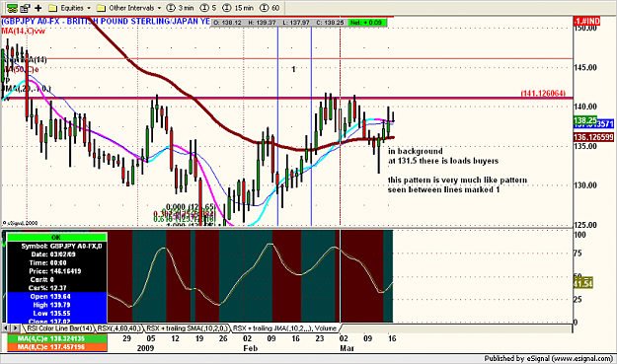Click the Time: 00:00 row
This screenshot has height=364, width=617.
56,262
